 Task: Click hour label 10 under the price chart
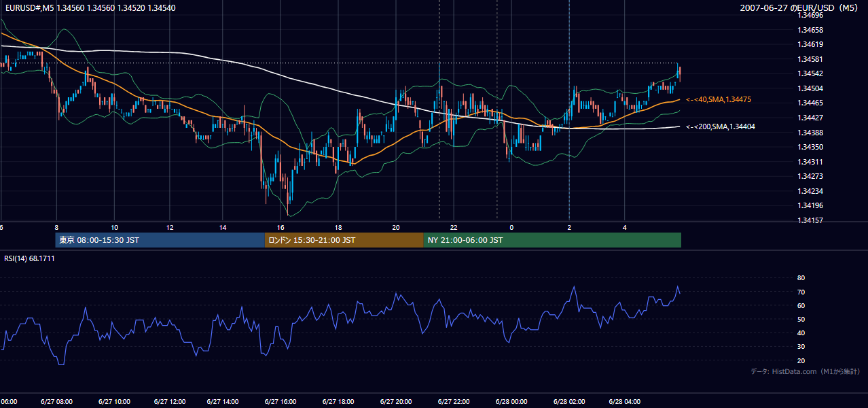click(114, 227)
